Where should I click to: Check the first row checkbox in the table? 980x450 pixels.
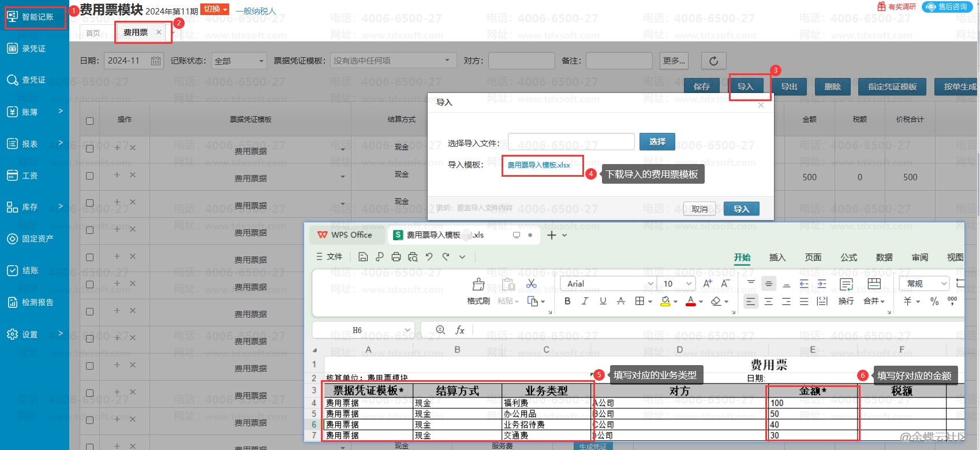click(x=89, y=148)
